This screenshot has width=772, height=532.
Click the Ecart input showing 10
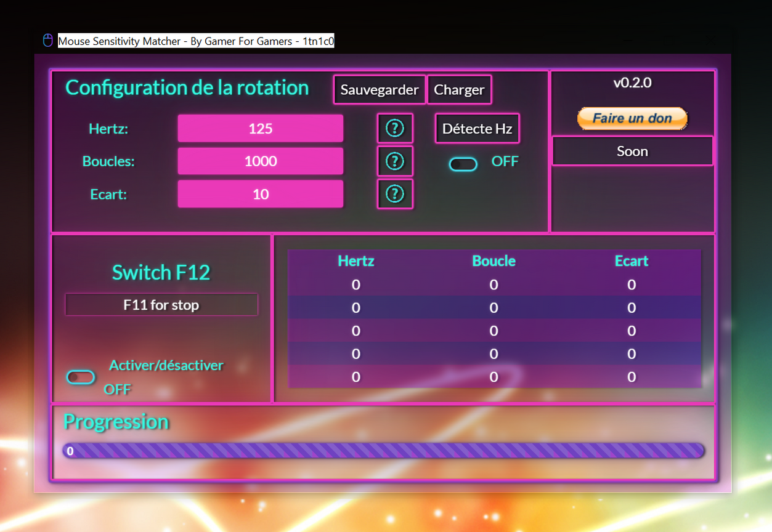pyautogui.click(x=261, y=194)
